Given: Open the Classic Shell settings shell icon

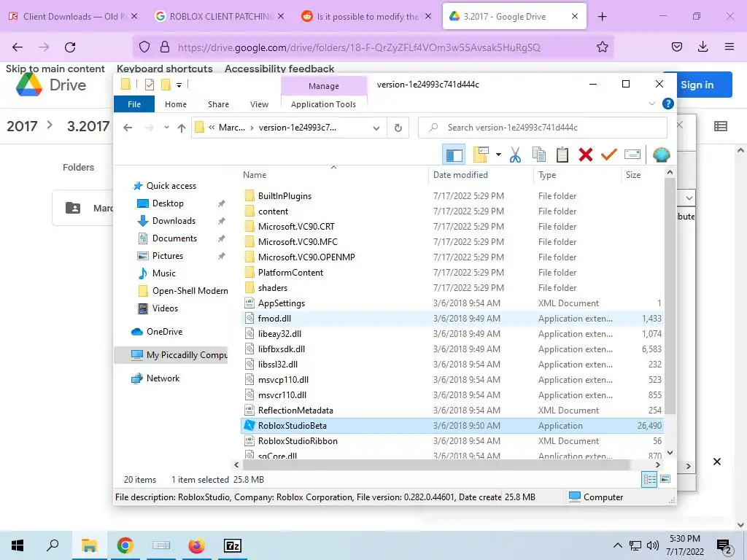Looking at the screenshot, I should click(x=661, y=155).
